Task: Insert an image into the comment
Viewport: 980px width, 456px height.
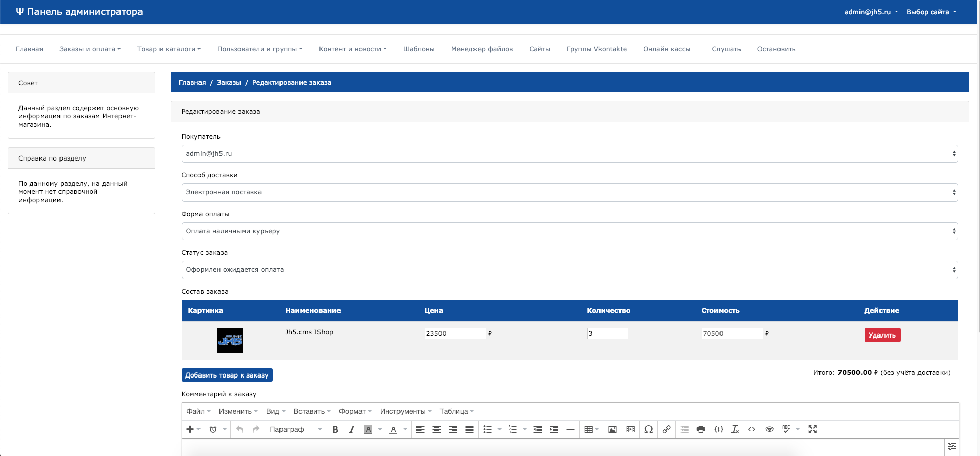Action: coord(612,429)
